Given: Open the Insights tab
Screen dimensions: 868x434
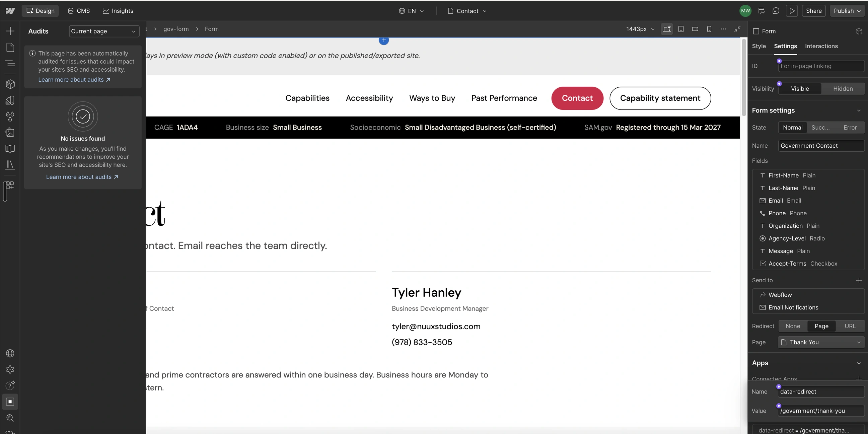Looking at the screenshot, I should coord(118,11).
